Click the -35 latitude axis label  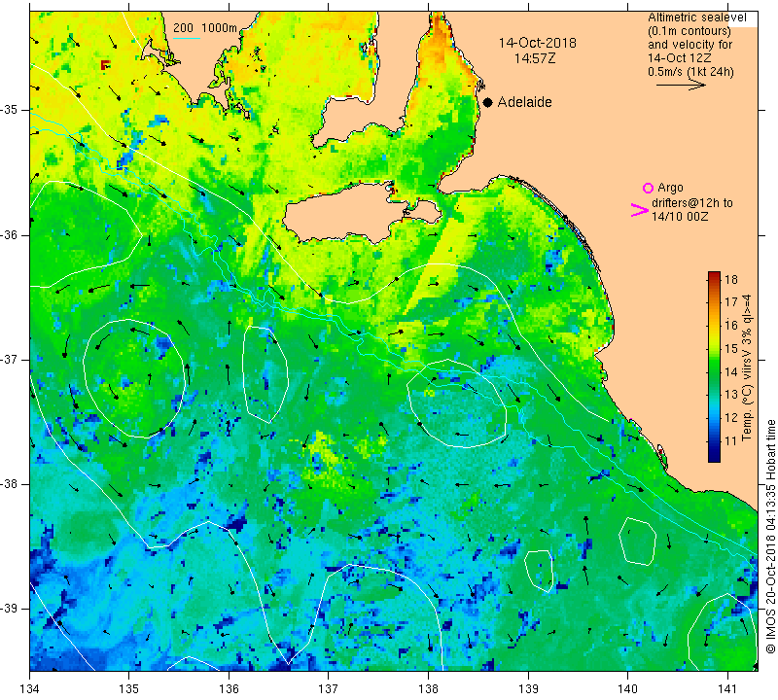coord(10,110)
